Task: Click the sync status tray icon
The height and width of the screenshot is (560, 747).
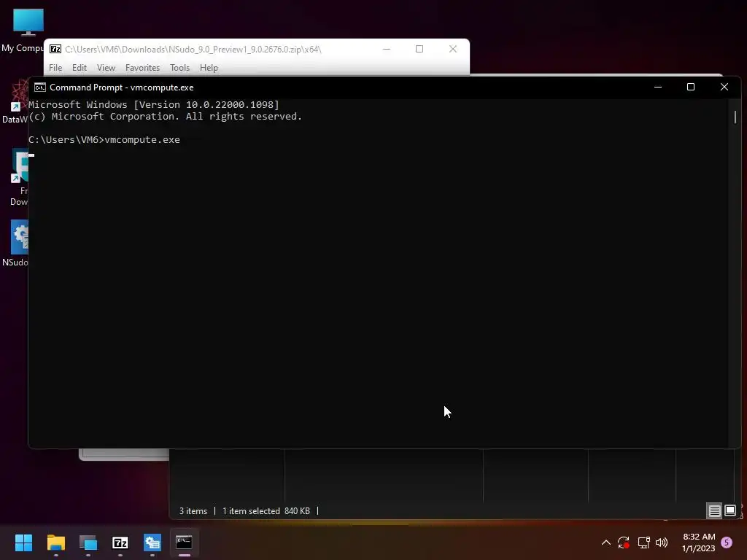Action: (x=624, y=542)
